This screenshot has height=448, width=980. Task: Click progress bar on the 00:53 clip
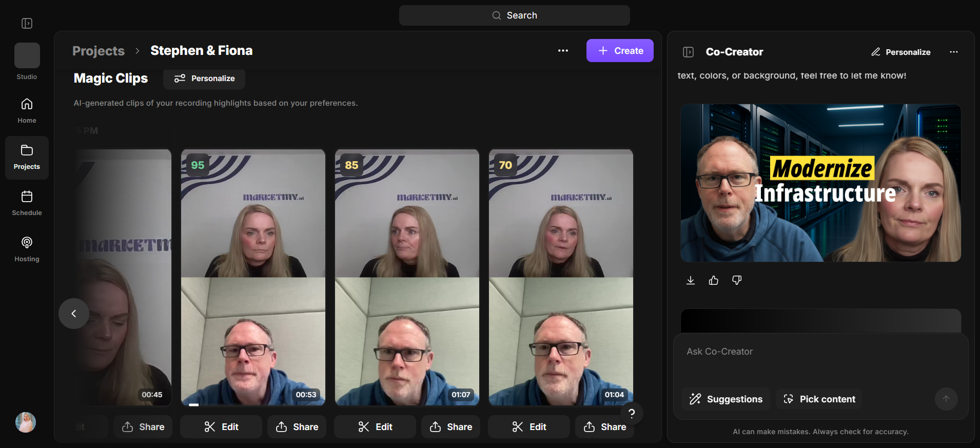point(253,405)
